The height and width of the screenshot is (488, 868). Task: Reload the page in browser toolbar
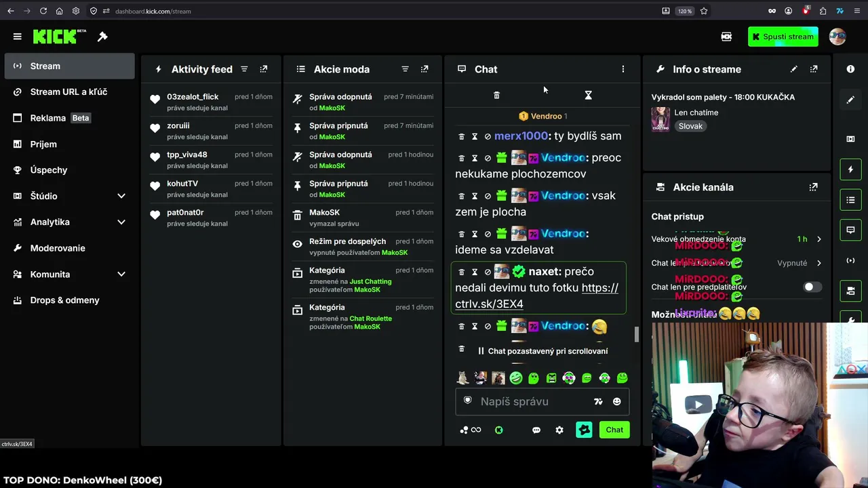point(43,11)
